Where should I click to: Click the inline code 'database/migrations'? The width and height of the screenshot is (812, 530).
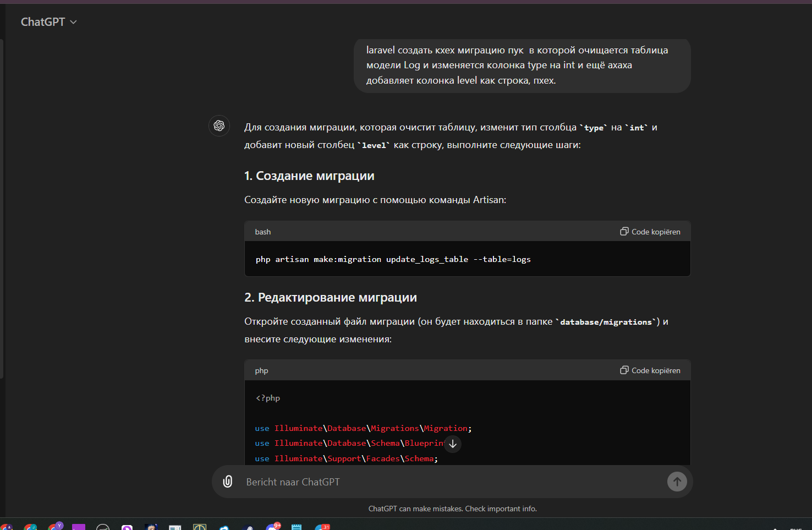click(x=606, y=322)
